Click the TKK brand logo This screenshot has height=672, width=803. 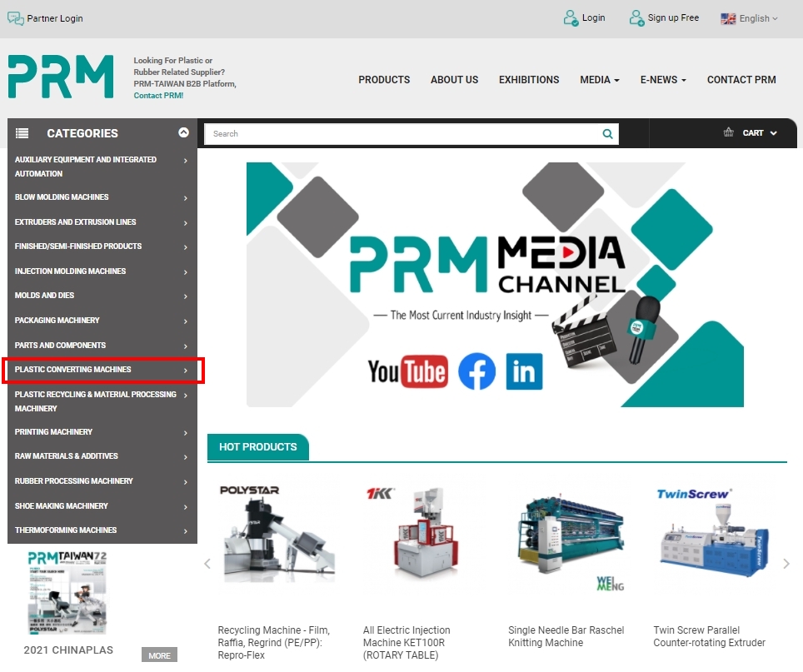[381, 493]
